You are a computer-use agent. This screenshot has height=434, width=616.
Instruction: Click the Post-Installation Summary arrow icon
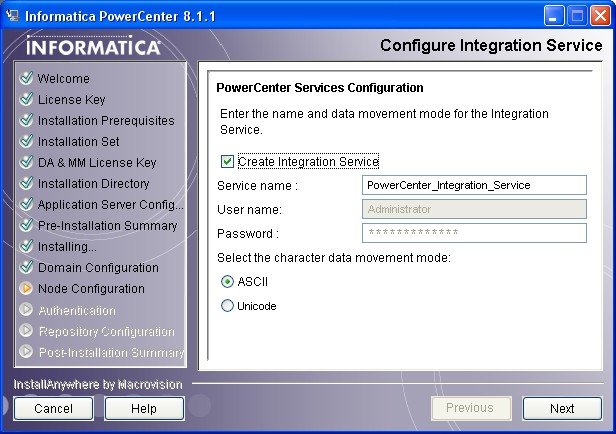pos(26,351)
